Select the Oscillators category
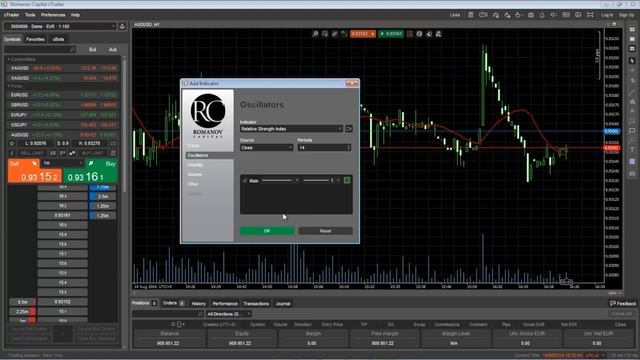Viewport: 640px width, 360px height. [x=209, y=156]
